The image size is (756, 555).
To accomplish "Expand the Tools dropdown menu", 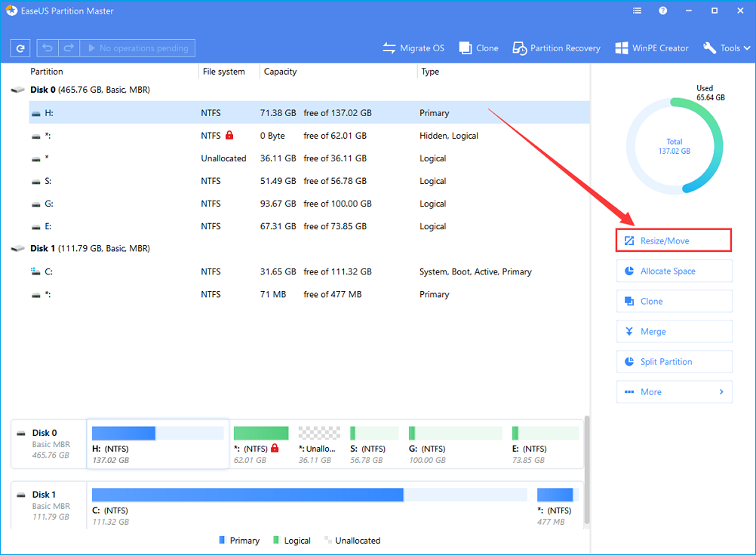I will click(x=727, y=48).
